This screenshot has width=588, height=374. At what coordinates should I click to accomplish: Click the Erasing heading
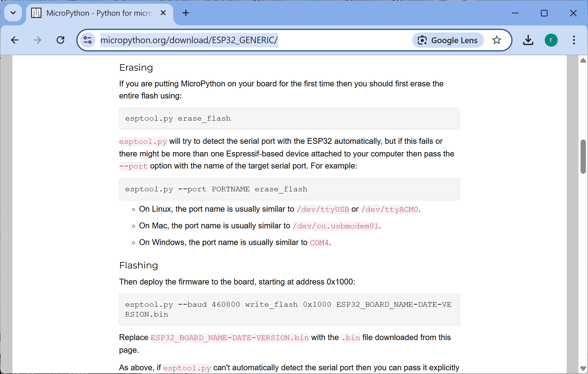tap(136, 68)
